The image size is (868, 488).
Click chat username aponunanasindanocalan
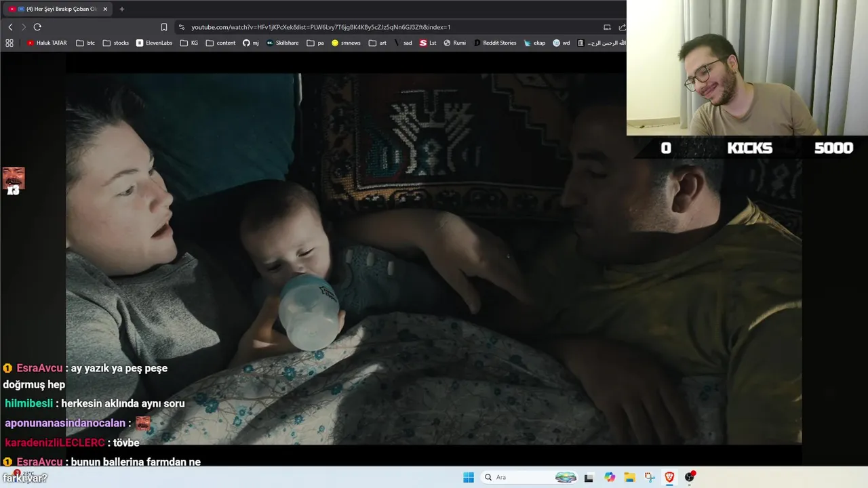tap(65, 423)
